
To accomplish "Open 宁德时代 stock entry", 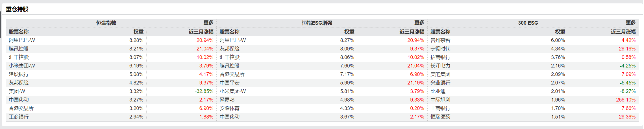I will click(440, 49).
